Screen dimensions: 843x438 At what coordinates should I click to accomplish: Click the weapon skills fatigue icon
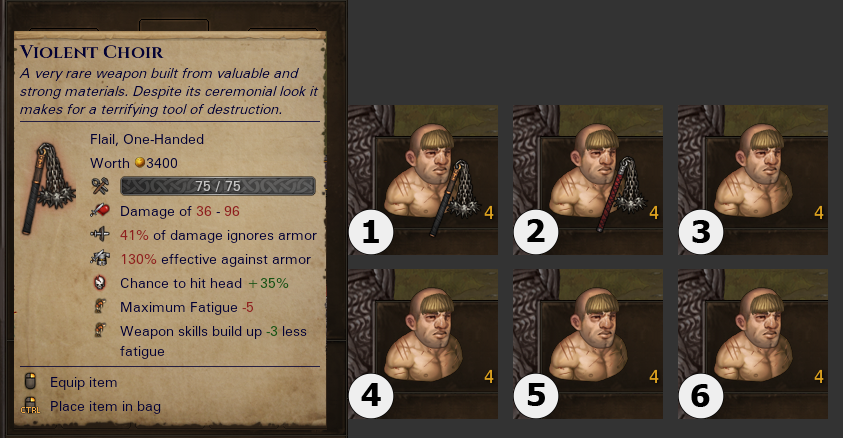[x=100, y=330]
